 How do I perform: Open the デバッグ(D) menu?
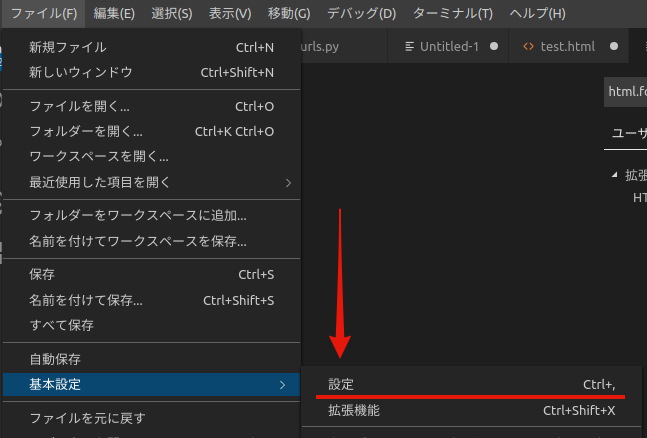point(361,14)
